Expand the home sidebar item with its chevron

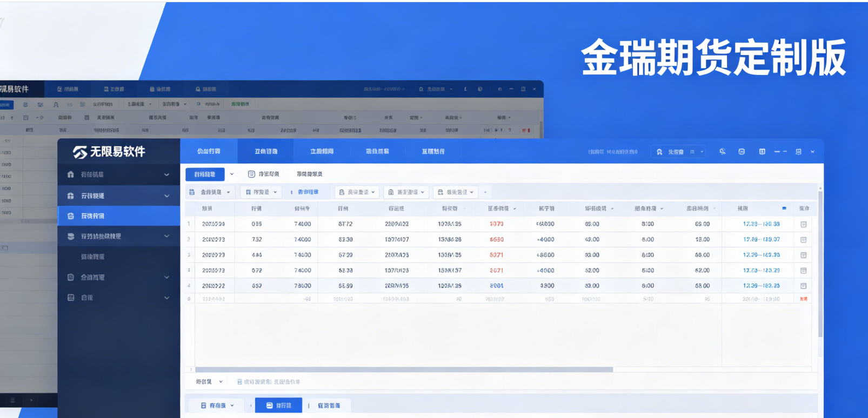(x=166, y=174)
